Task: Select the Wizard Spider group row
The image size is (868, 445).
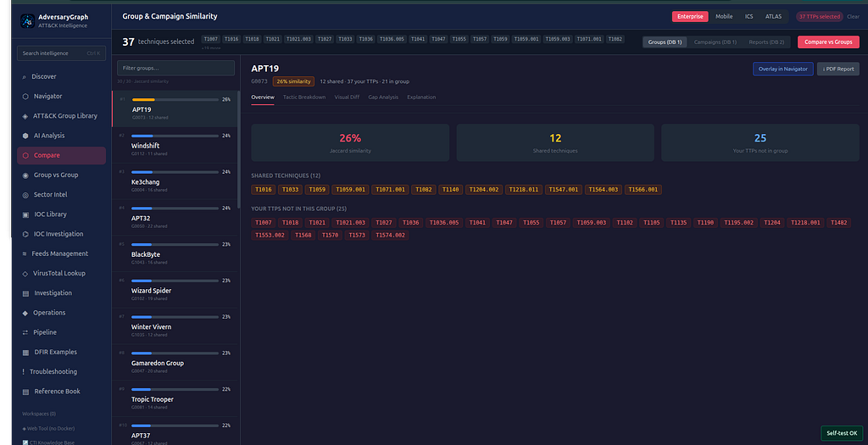Action: 175,290
